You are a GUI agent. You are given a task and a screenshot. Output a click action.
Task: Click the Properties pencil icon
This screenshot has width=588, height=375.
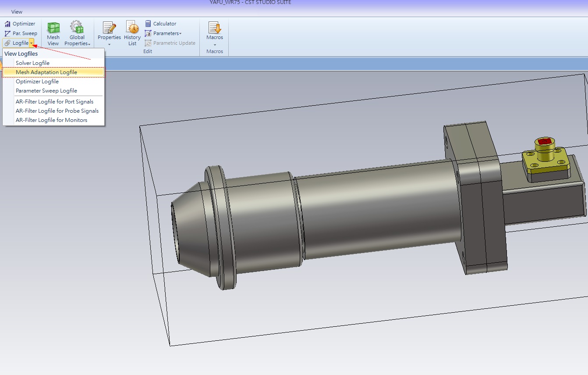coord(109,28)
